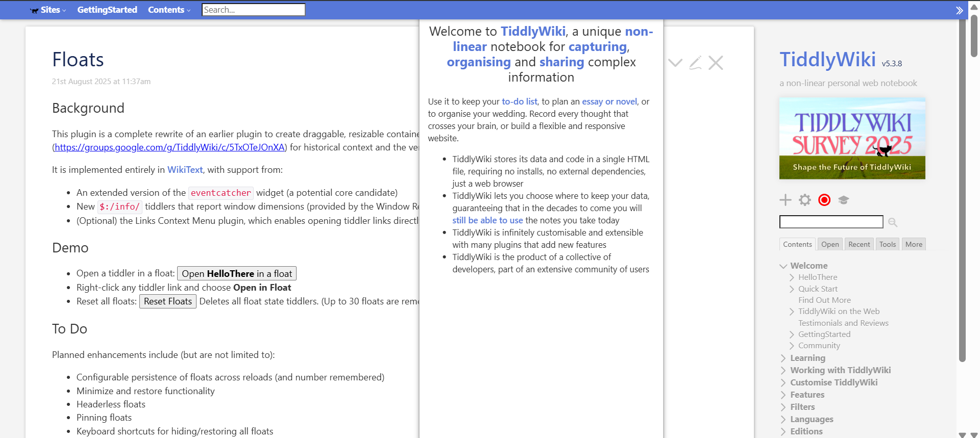This screenshot has width=980, height=438.
Task: Close the Floats tiddler
Action: 716,63
